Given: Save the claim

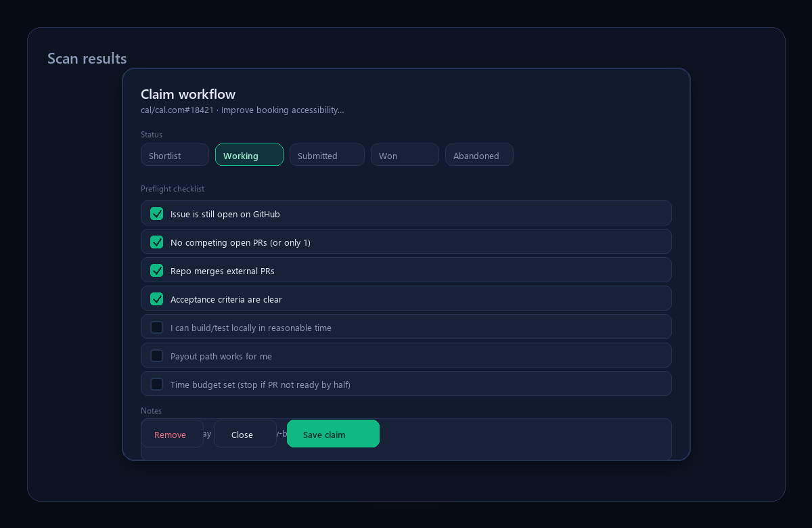Looking at the screenshot, I should pyautogui.click(x=333, y=434).
